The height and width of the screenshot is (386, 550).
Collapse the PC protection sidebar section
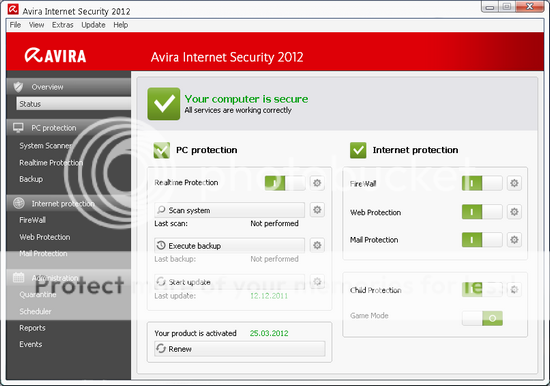(69, 128)
